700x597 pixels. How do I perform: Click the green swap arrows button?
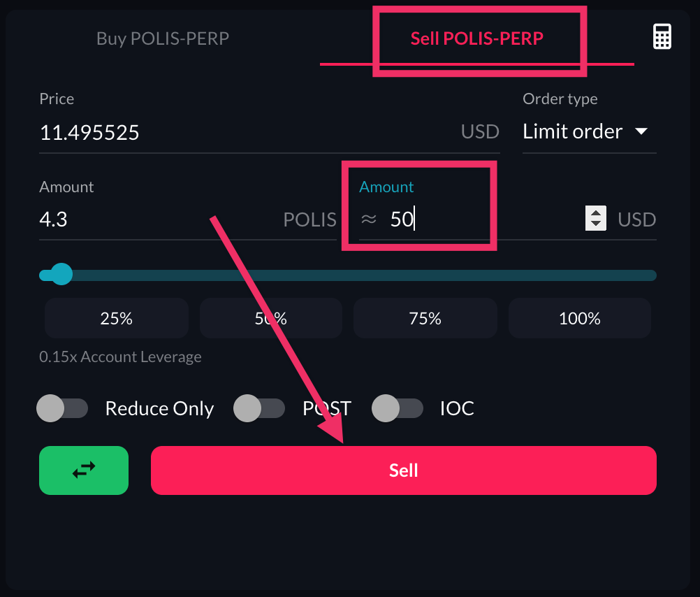coord(84,470)
